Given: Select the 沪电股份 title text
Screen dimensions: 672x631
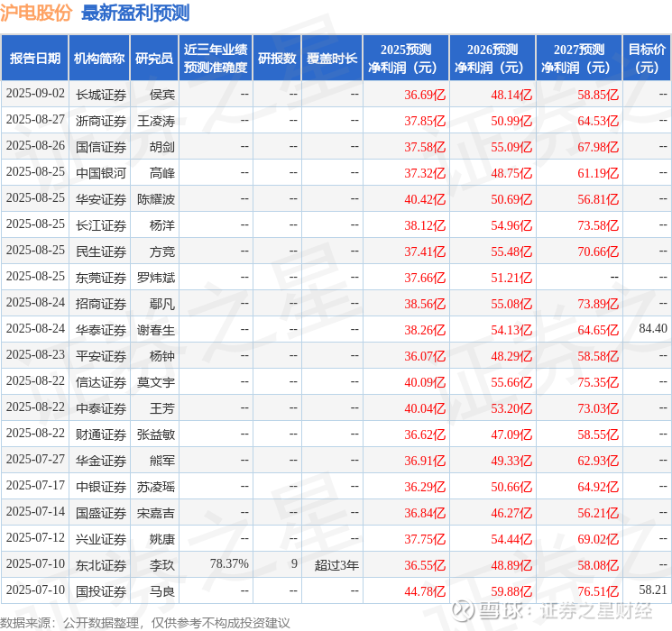Looking at the screenshot, I should click(x=36, y=13).
